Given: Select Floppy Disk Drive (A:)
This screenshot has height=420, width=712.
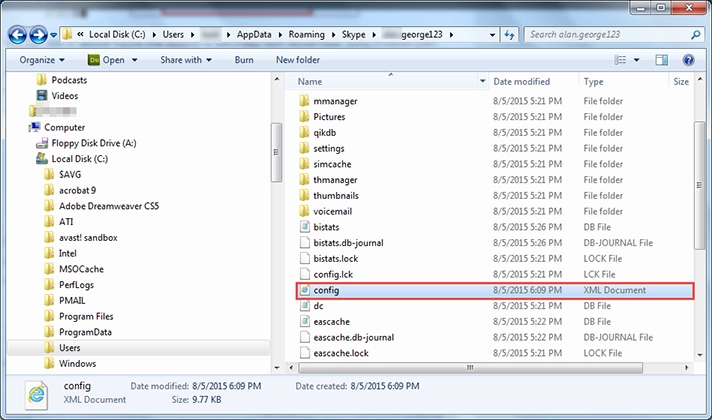Looking at the screenshot, I should [x=94, y=143].
